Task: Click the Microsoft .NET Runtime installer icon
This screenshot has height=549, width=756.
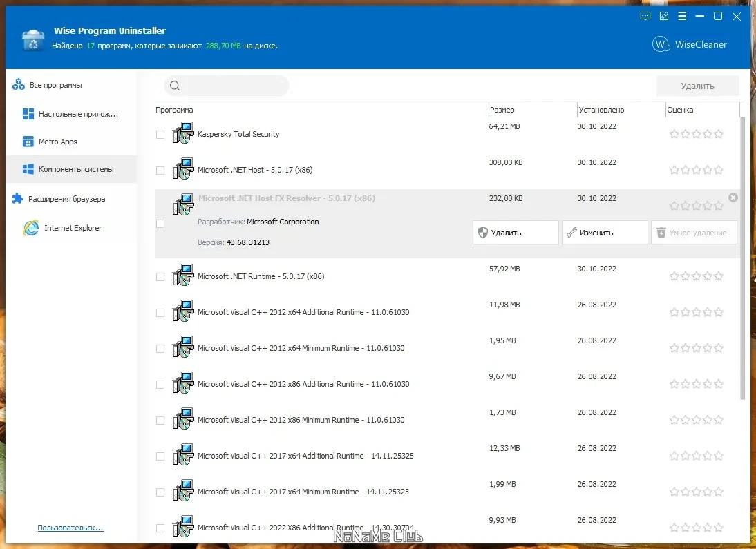Action: pos(183,276)
